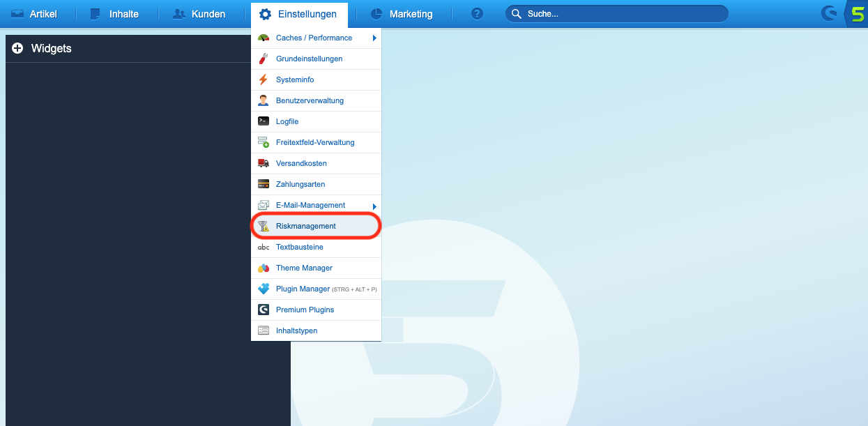The width and height of the screenshot is (868, 426).
Task: Click the Artikel inbox icon
Action: pos(17,14)
